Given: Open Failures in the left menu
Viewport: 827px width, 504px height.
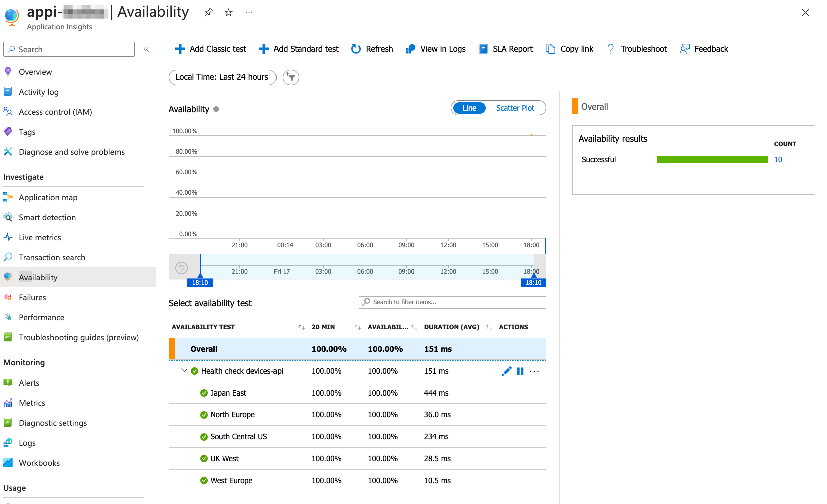Looking at the screenshot, I should (x=32, y=297).
